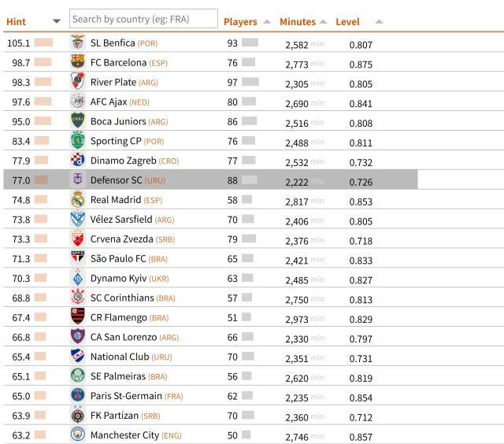Screen dimensions: 504x444
Task: Click the AFC Ajax logo
Action: click(77, 102)
